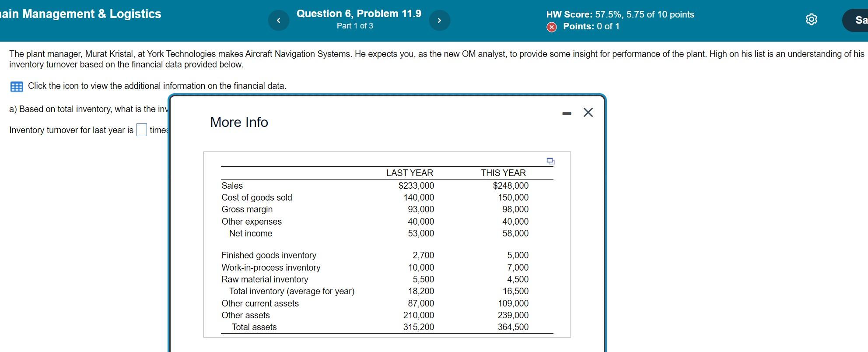Click the LAST YEAR column header
The image size is (868, 352).
point(409,173)
